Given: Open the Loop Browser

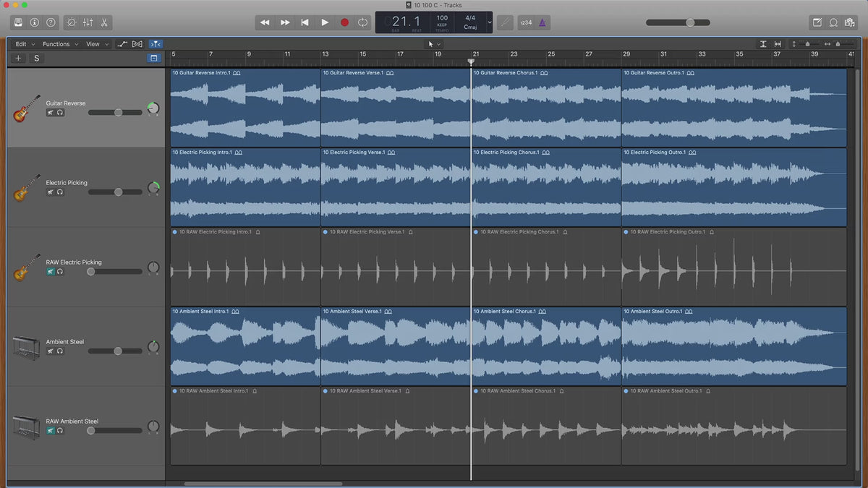Looking at the screenshot, I should coord(834,22).
